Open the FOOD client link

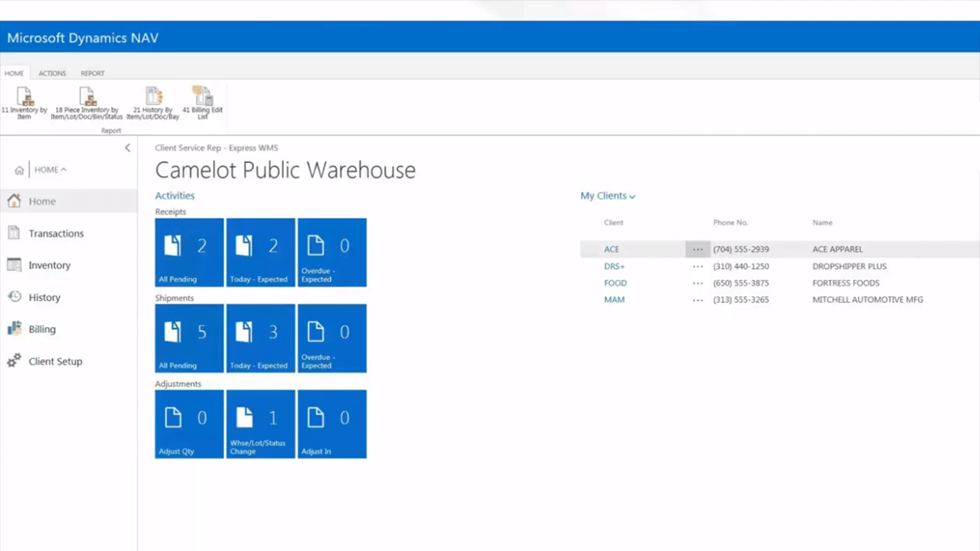click(x=616, y=283)
